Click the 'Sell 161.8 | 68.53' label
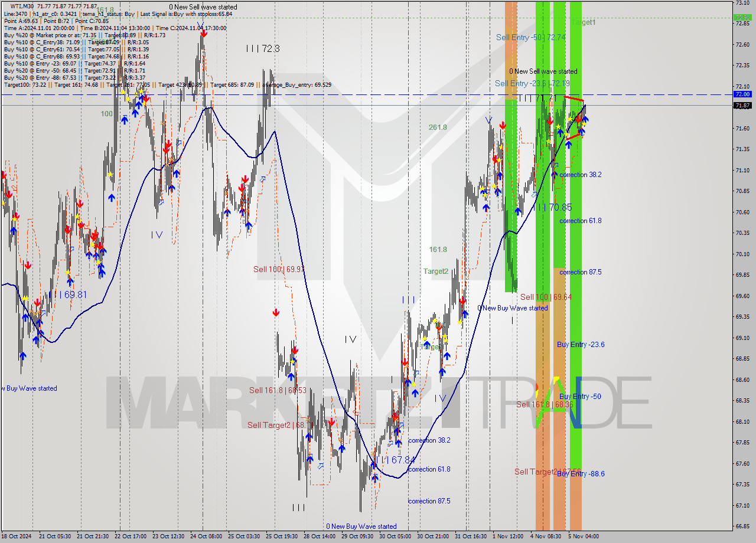 278,390
